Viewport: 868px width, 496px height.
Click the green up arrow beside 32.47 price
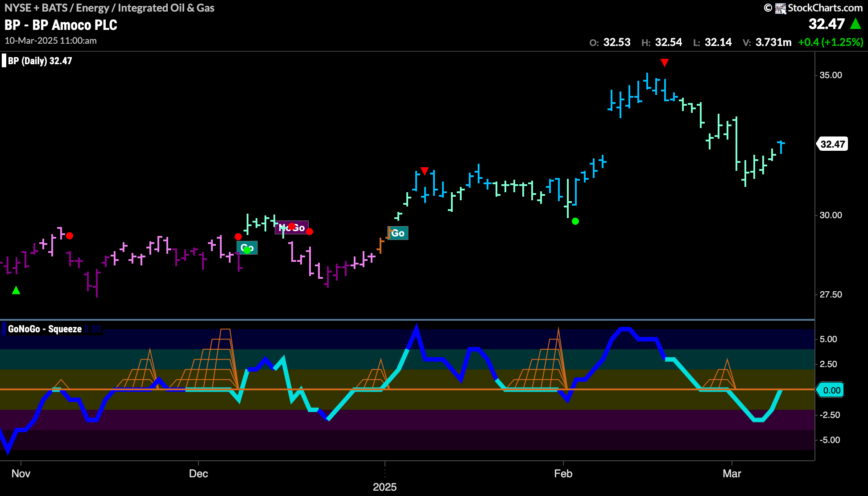coord(856,24)
